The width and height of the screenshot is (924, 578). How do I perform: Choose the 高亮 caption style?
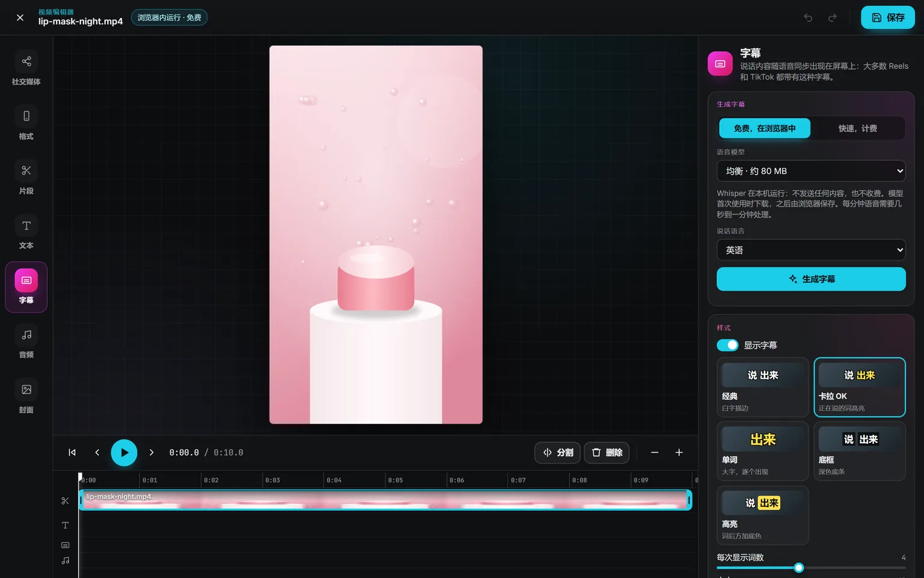coord(763,515)
